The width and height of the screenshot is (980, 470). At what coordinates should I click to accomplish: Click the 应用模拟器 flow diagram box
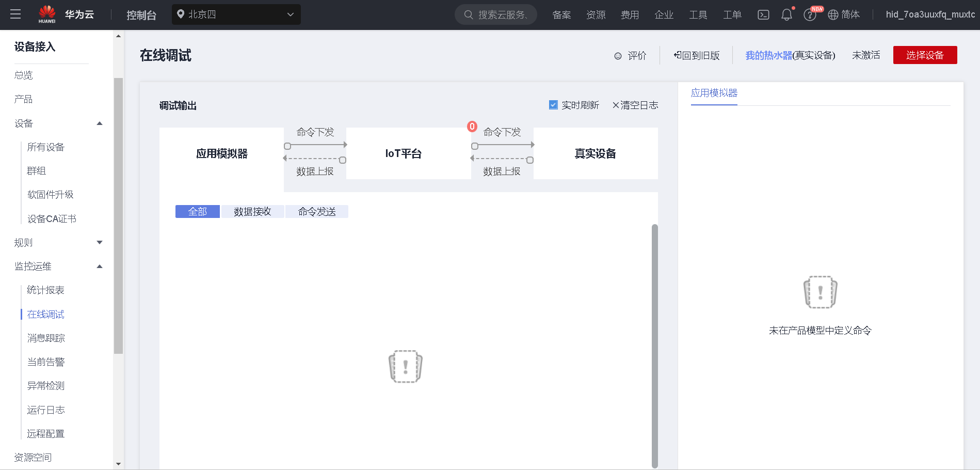click(222, 153)
